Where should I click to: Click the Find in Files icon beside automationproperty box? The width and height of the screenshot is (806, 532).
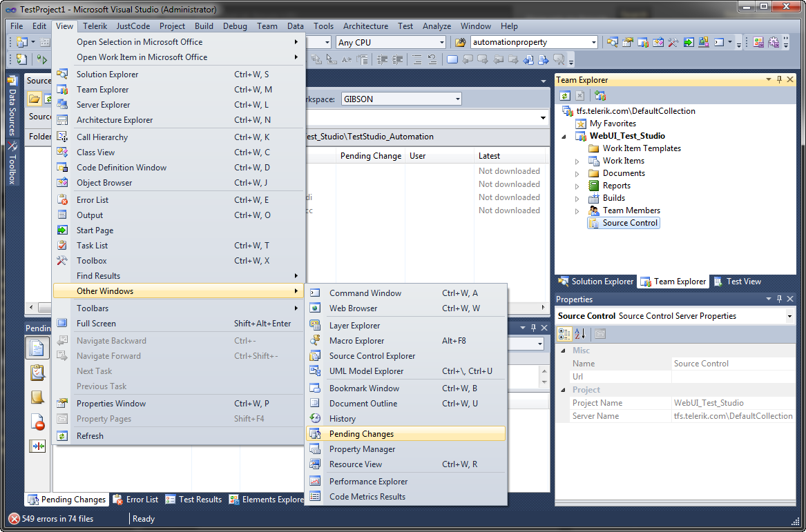click(460, 42)
